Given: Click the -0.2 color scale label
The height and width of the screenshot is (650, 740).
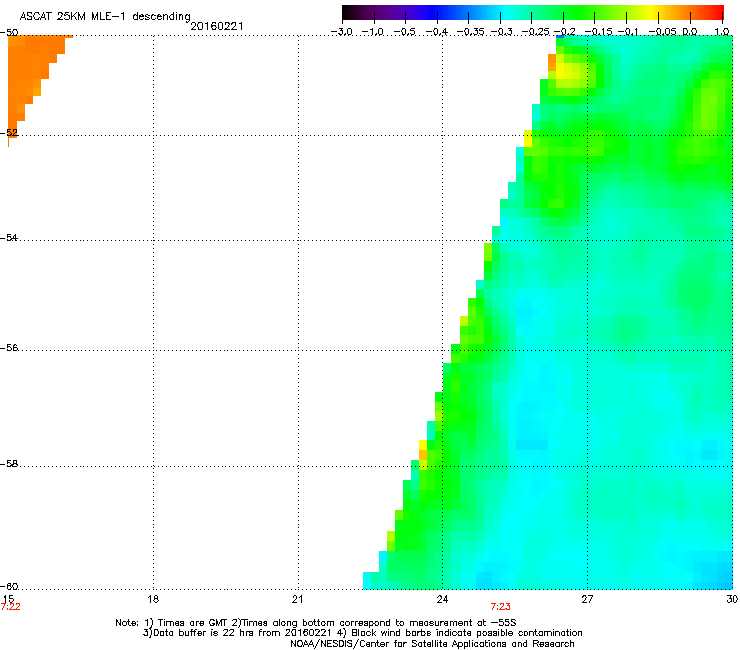Looking at the screenshot, I should [564, 32].
